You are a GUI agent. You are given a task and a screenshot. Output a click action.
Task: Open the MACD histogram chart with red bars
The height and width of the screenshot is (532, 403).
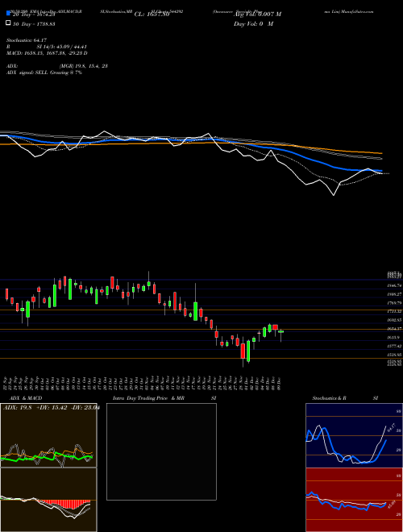point(48,500)
